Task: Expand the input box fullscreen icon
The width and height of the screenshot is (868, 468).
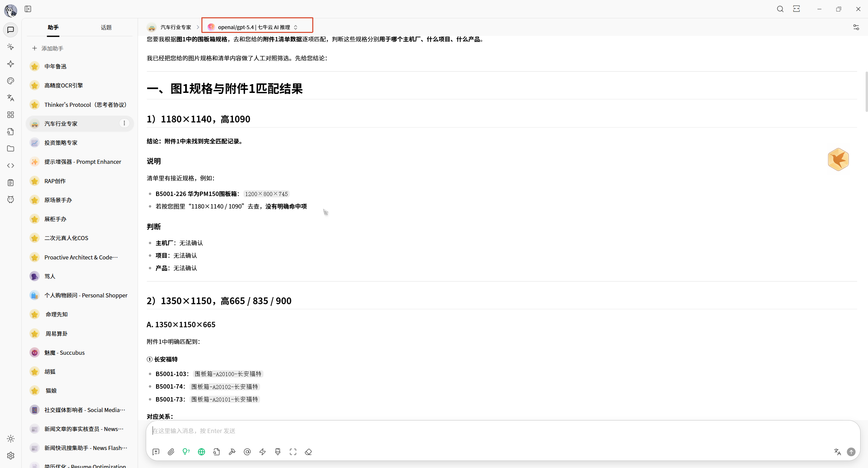Action: 293,452
